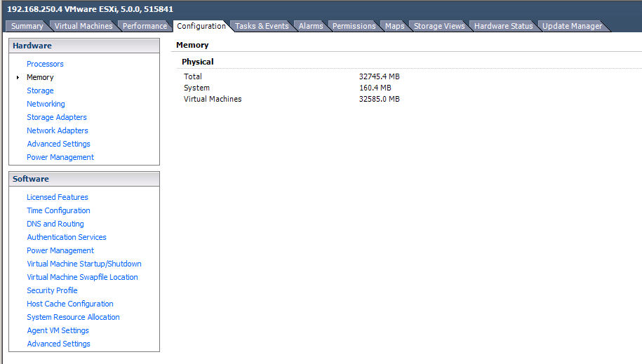This screenshot has width=642, height=364.
Task: Open Agent VM Settings
Action: click(58, 330)
